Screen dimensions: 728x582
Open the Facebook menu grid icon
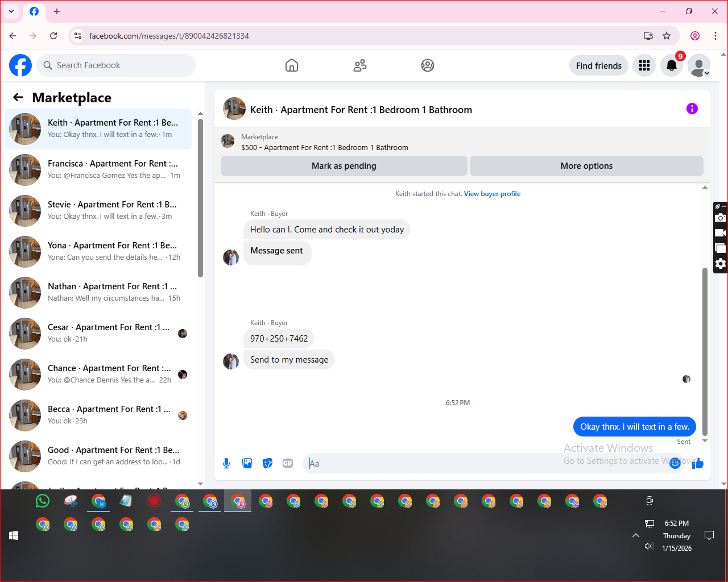click(x=644, y=65)
